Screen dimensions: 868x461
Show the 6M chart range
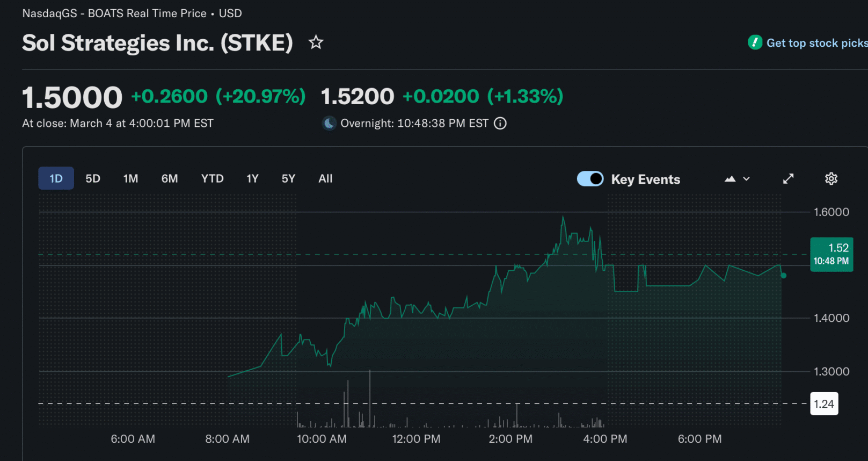click(170, 179)
